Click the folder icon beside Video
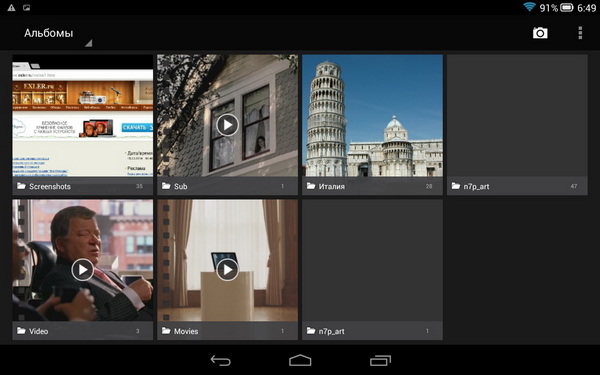Image resolution: width=600 pixels, height=375 pixels. coord(21,331)
